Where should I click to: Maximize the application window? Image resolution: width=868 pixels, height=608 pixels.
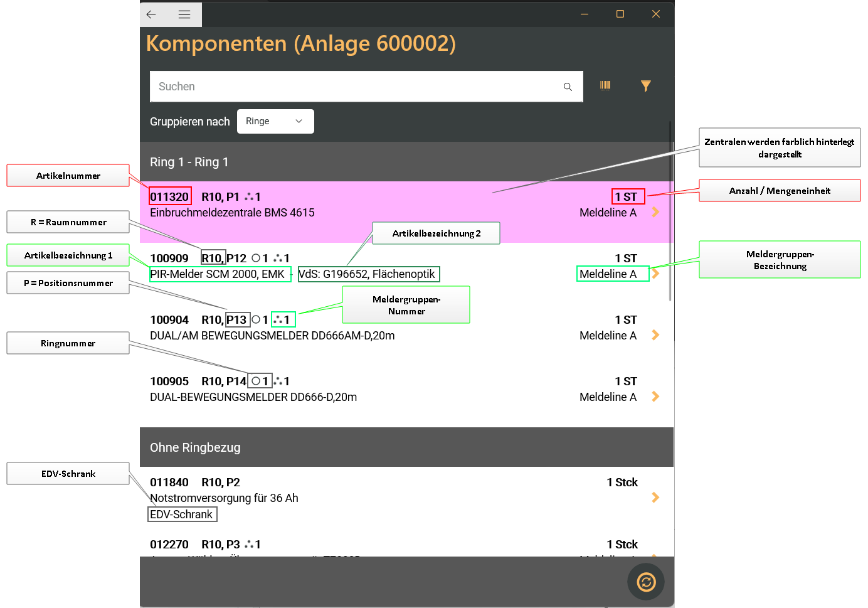point(620,14)
